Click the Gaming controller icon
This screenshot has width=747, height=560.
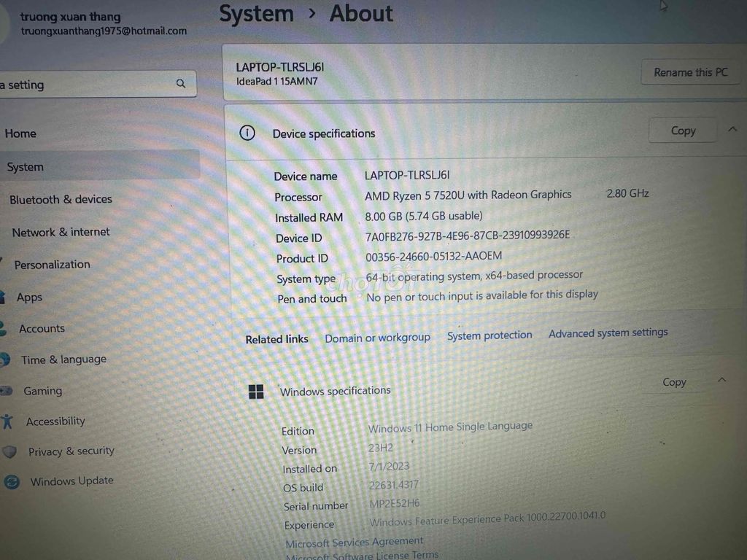click(6, 391)
